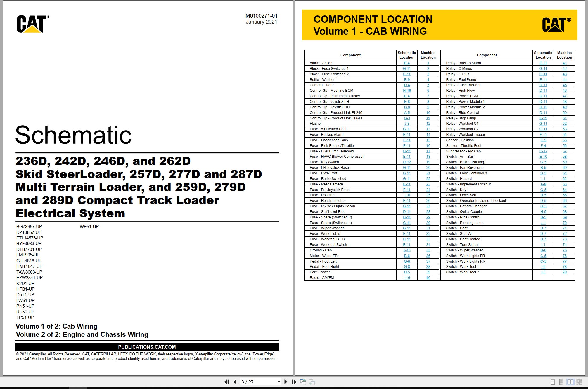Click machine location 64 for Switch - Key
Screen dimensions: 588x389
coord(564,190)
